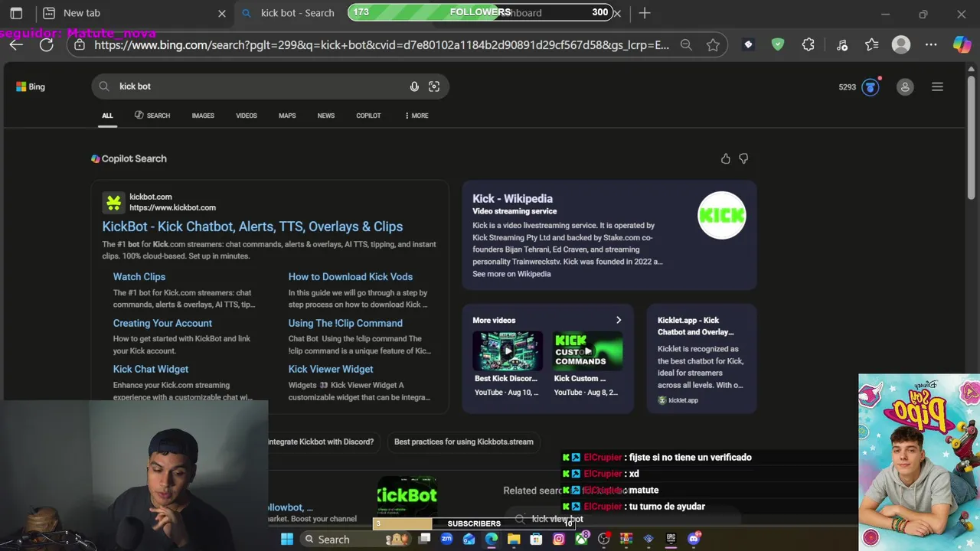
Task: Close the New tab browser tab
Action: click(x=222, y=13)
